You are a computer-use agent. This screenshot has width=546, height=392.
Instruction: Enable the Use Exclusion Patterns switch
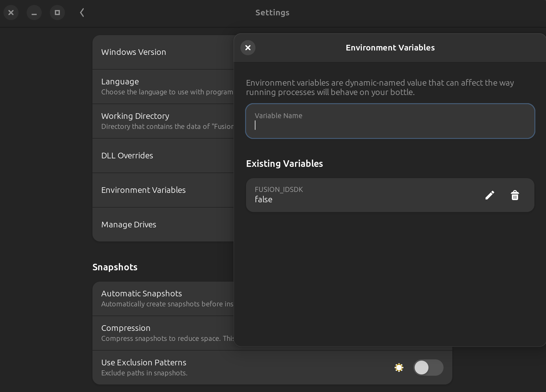428,367
